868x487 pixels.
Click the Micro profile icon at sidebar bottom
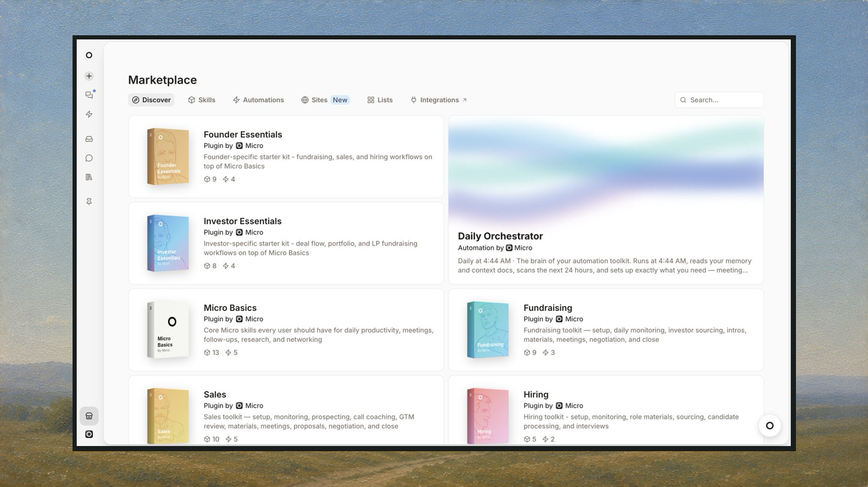[89, 434]
